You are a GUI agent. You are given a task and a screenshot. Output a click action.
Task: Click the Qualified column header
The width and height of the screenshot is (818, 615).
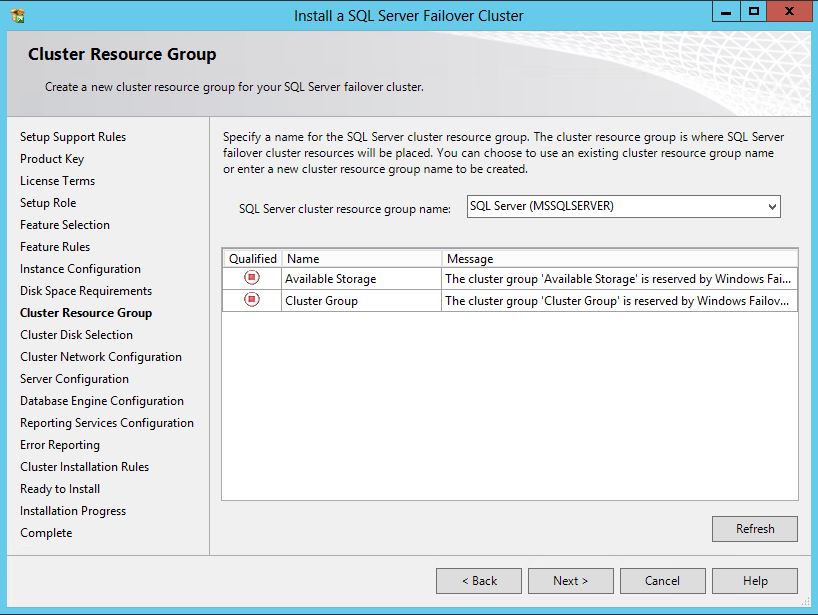(252, 259)
